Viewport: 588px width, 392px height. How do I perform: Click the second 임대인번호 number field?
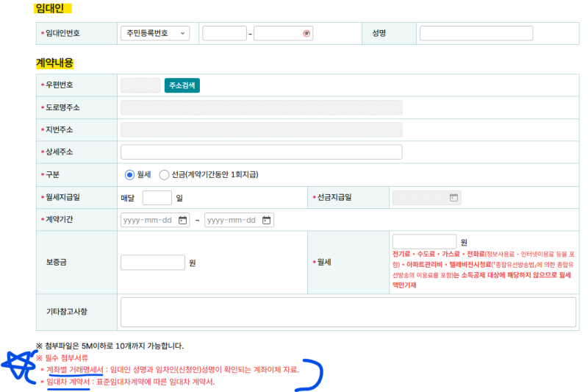283,33
